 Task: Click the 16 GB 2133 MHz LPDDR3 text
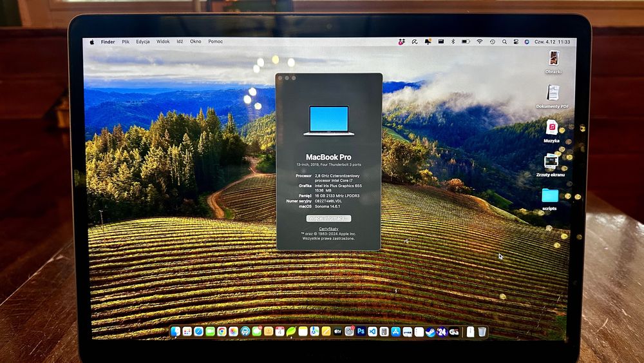337,195
